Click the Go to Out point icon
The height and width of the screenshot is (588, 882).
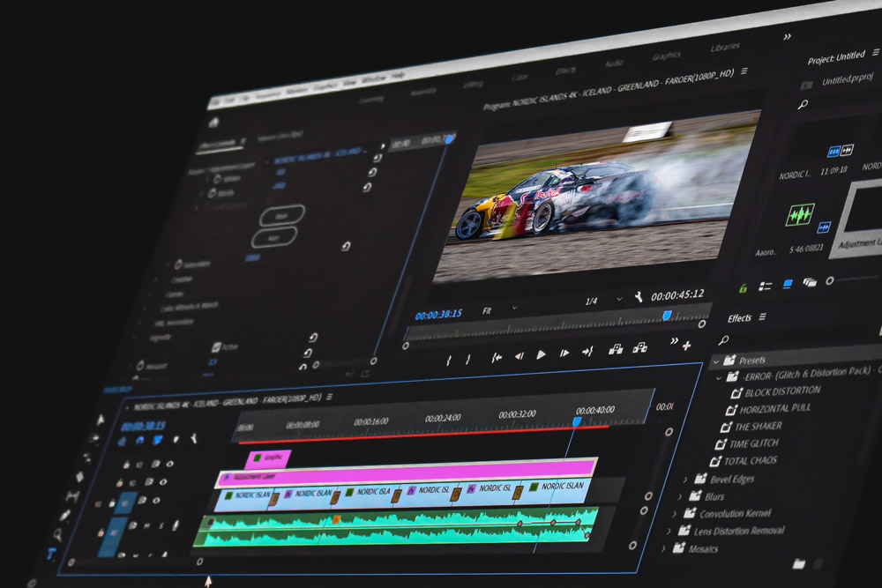coord(587,352)
